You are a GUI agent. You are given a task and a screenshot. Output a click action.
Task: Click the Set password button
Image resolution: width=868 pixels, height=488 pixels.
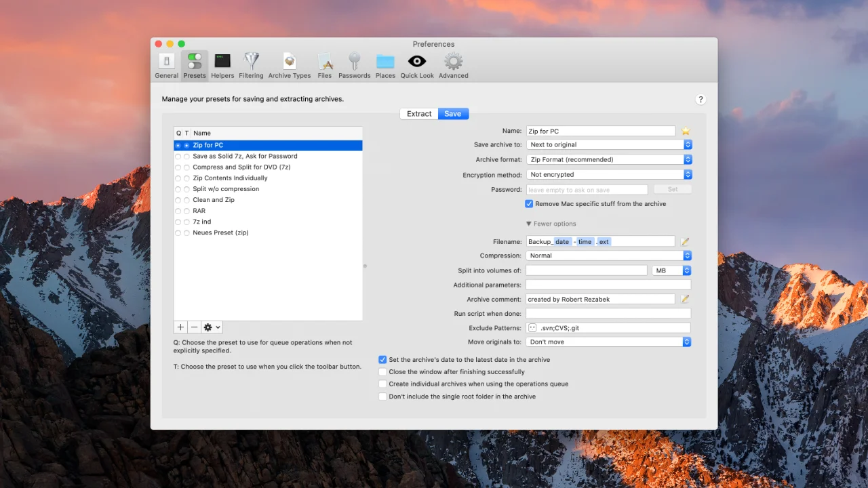673,190
